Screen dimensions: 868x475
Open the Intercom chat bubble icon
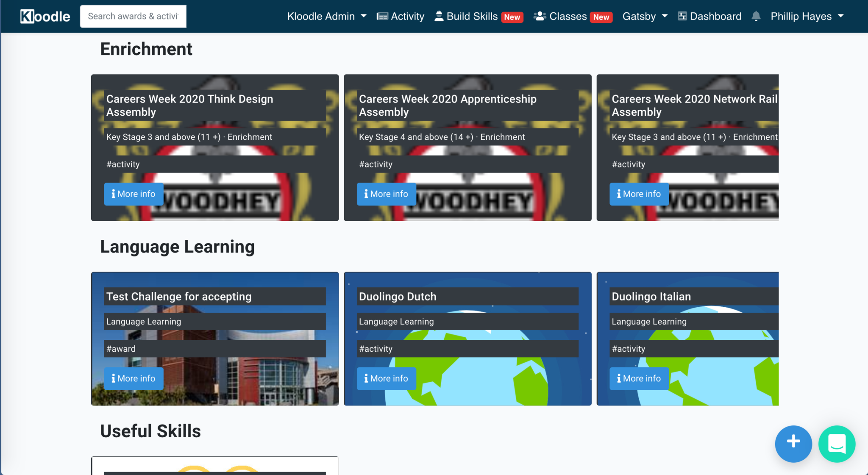[837, 444]
